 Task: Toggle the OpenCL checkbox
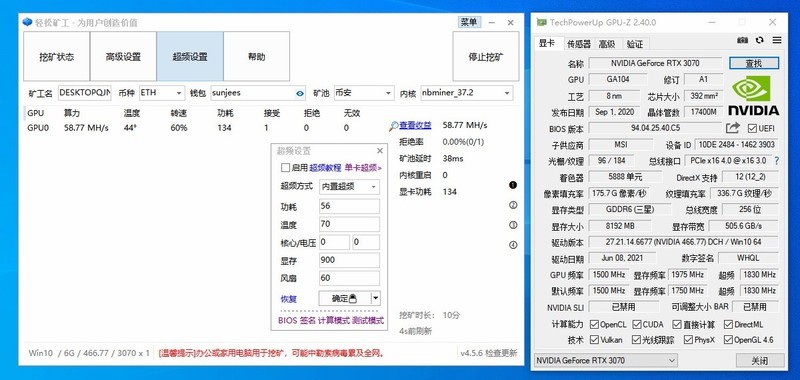(x=594, y=324)
